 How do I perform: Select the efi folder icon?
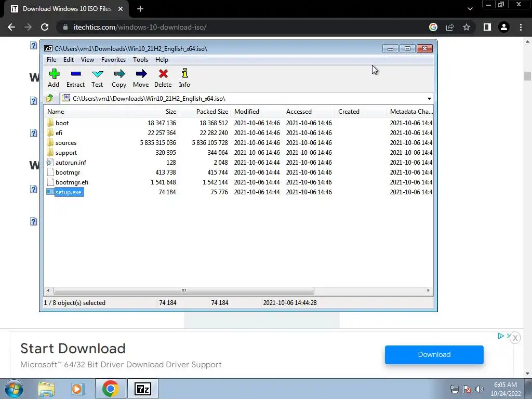[50, 132]
